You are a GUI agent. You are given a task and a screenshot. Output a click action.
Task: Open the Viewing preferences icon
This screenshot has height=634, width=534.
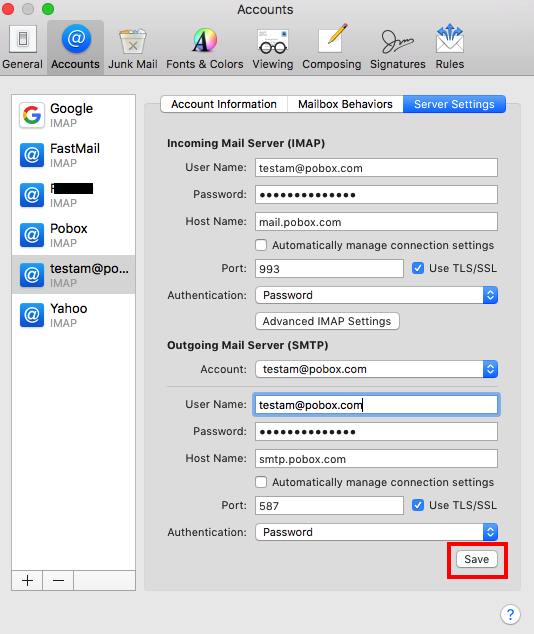pos(273,47)
